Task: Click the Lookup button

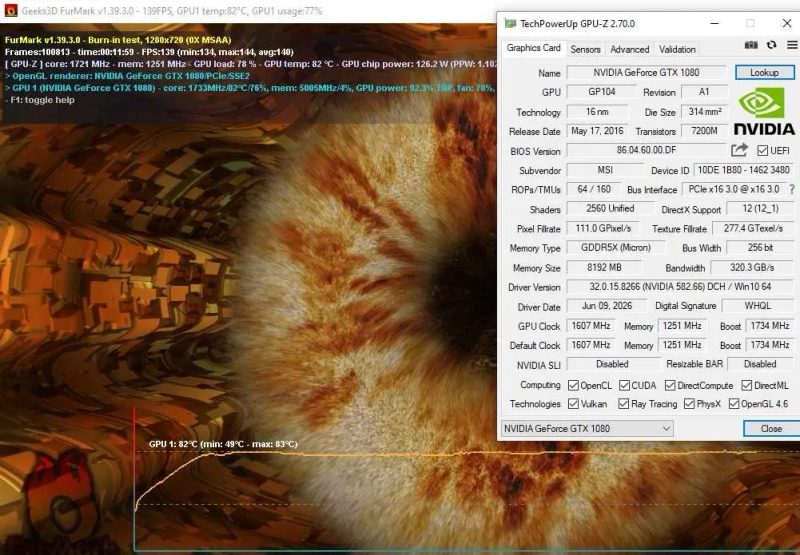Action: (x=764, y=72)
